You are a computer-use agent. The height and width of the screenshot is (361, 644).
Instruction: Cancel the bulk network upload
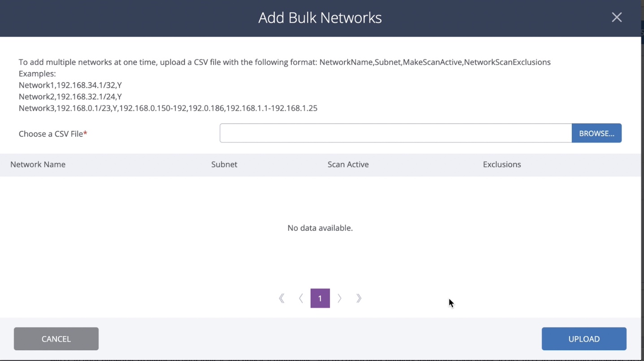[56, 339]
